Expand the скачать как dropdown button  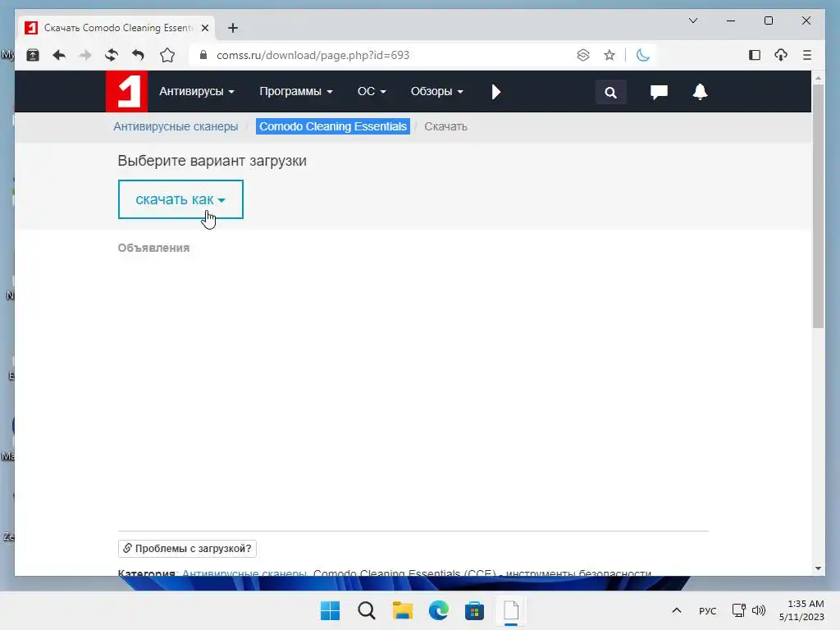pyautogui.click(x=180, y=199)
